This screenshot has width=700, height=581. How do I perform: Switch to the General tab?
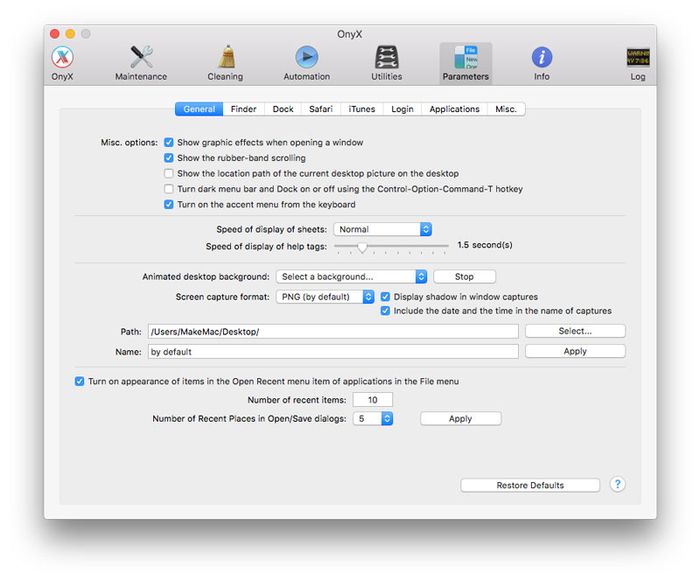[199, 109]
